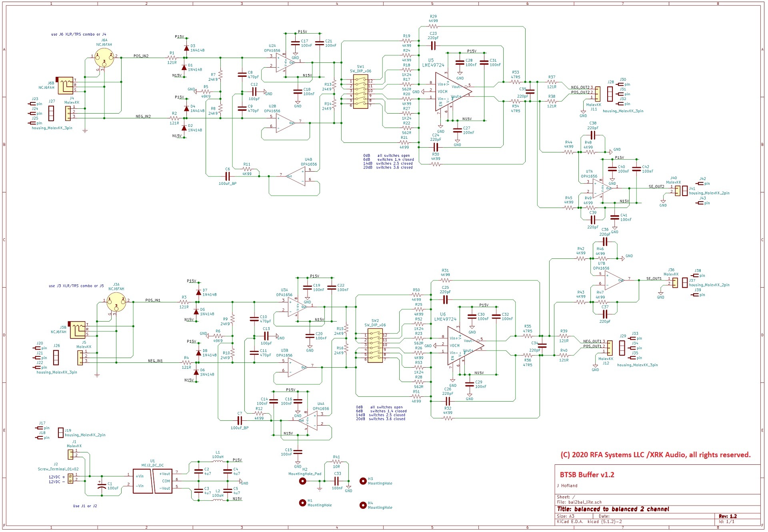Click the C6 100uF_BP capacitor symbol
This screenshot has height=532, width=768.
[228, 176]
